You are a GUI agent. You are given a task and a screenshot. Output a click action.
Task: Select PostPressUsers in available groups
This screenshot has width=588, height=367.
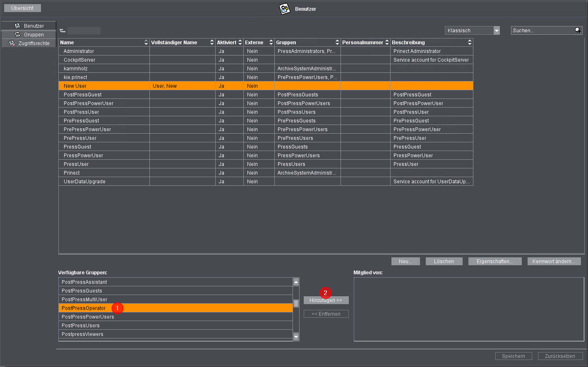point(175,326)
